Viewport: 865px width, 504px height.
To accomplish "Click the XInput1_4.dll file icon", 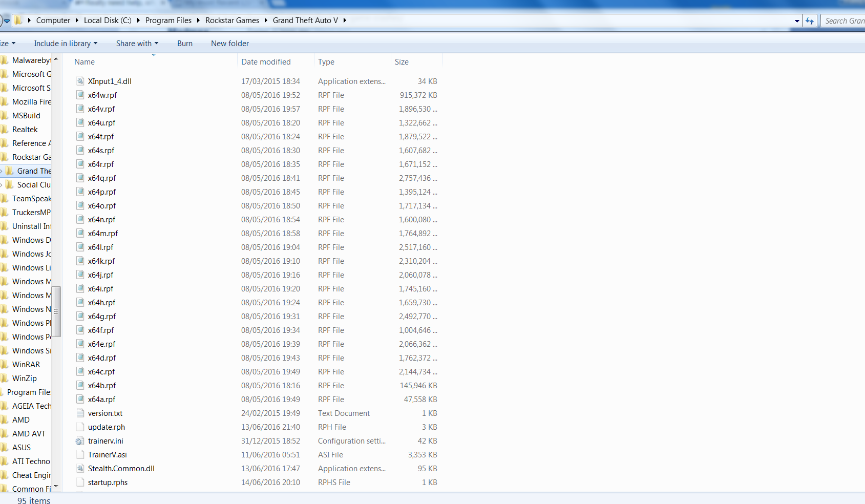I will tap(80, 81).
